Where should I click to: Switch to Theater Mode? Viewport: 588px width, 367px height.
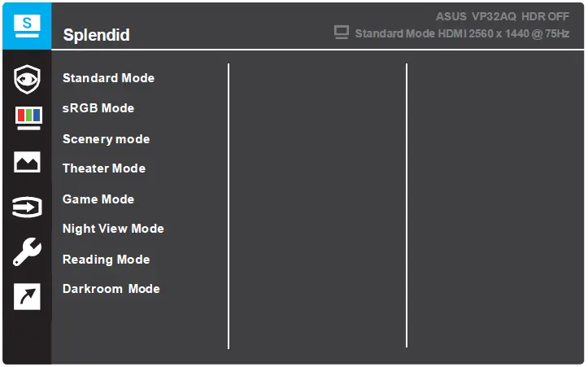(x=104, y=168)
